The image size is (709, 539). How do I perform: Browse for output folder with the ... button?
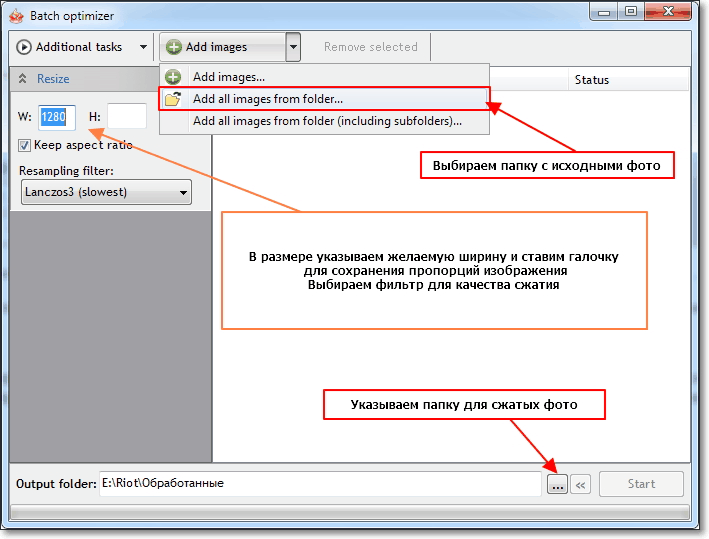click(x=558, y=485)
